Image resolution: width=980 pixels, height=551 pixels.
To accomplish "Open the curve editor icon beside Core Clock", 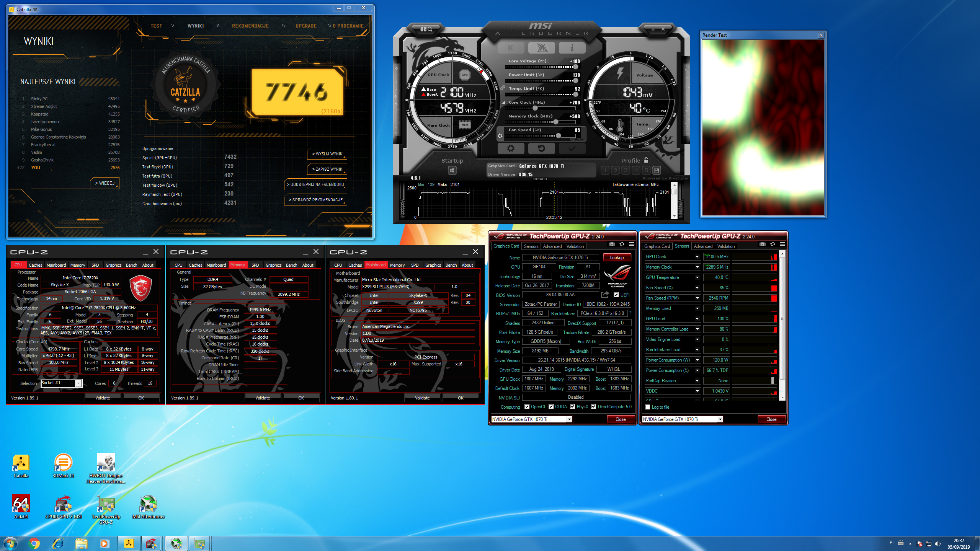I will click(503, 103).
